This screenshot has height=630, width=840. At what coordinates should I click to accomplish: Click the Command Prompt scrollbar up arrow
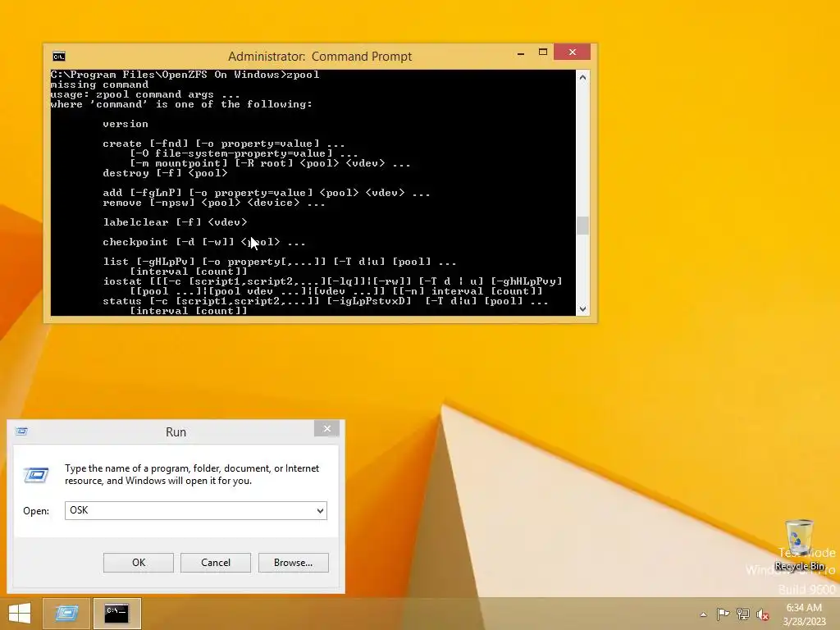pos(583,77)
